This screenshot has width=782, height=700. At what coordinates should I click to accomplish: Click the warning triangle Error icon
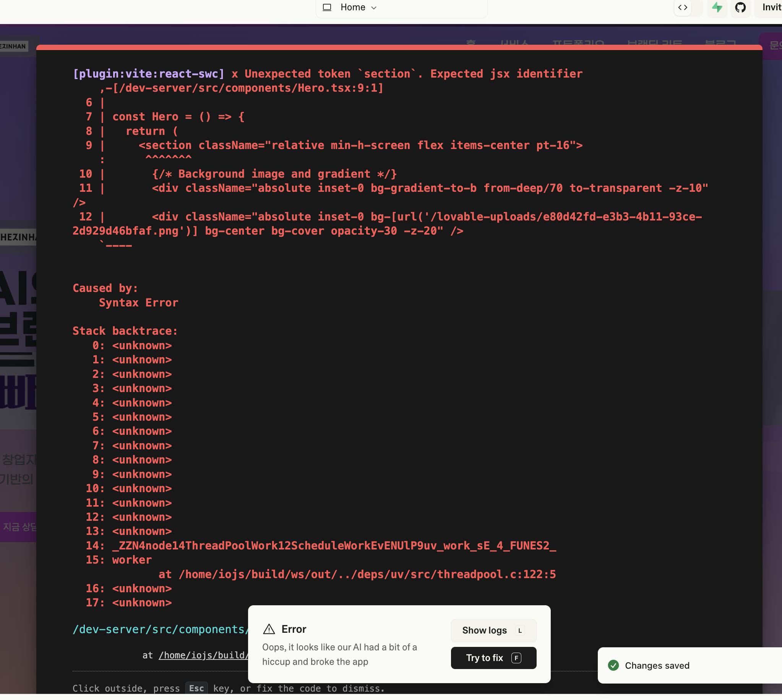point(269,629)
